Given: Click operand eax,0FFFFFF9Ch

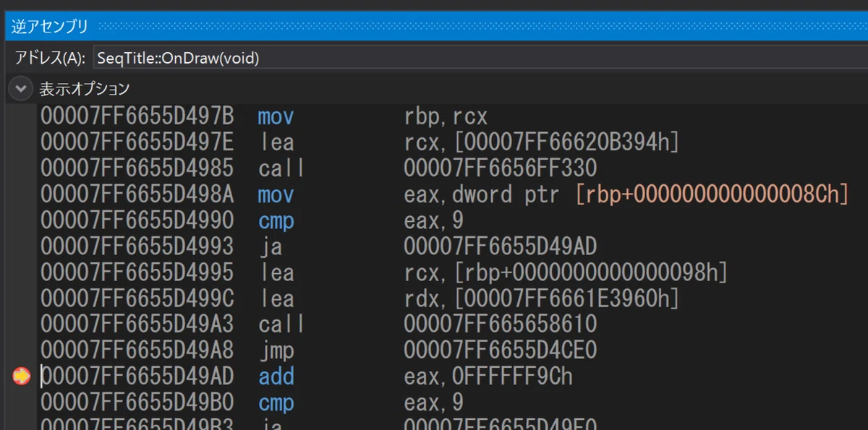Looking at the screenshot, I should click(488, 377).
